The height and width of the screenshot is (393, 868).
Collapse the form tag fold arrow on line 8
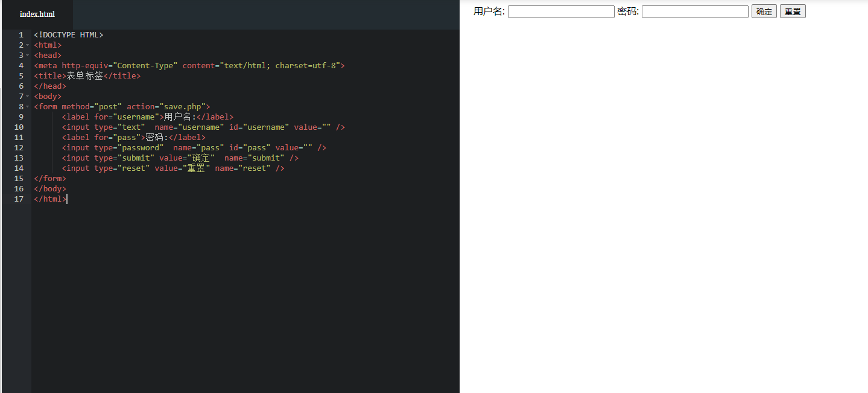28,107
